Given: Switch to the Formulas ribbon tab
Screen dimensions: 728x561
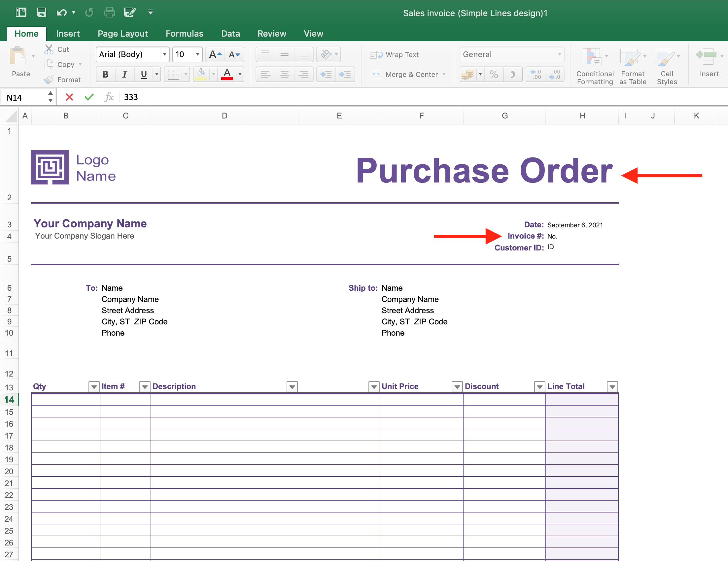Looking at the screenshot, I should pos(184,33).
